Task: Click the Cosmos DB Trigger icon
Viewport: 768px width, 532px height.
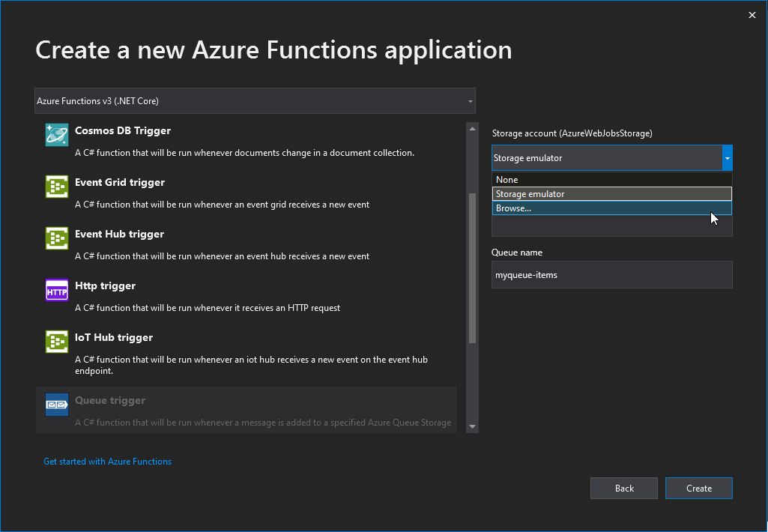Action: [57, 135]
